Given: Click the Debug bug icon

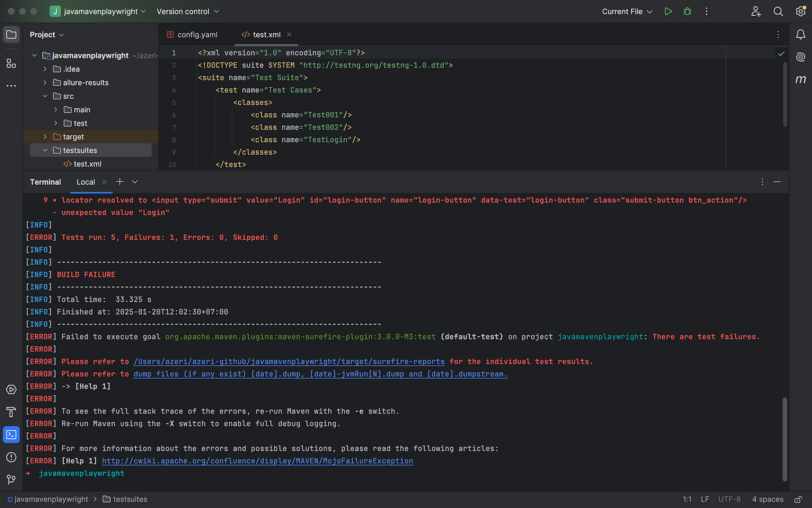Looking at the screenshot, I should [687, 11].
